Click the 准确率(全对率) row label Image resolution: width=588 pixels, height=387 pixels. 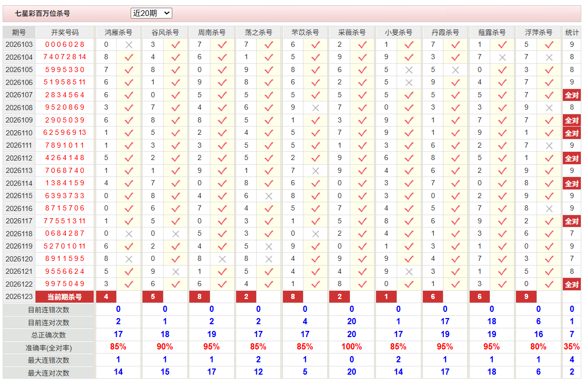click(x=48, y=348)
